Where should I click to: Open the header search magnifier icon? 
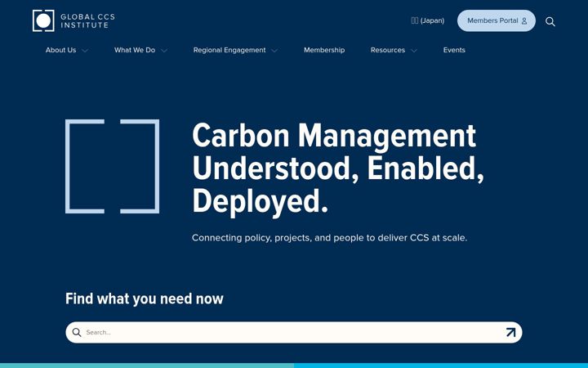point(550,21)
